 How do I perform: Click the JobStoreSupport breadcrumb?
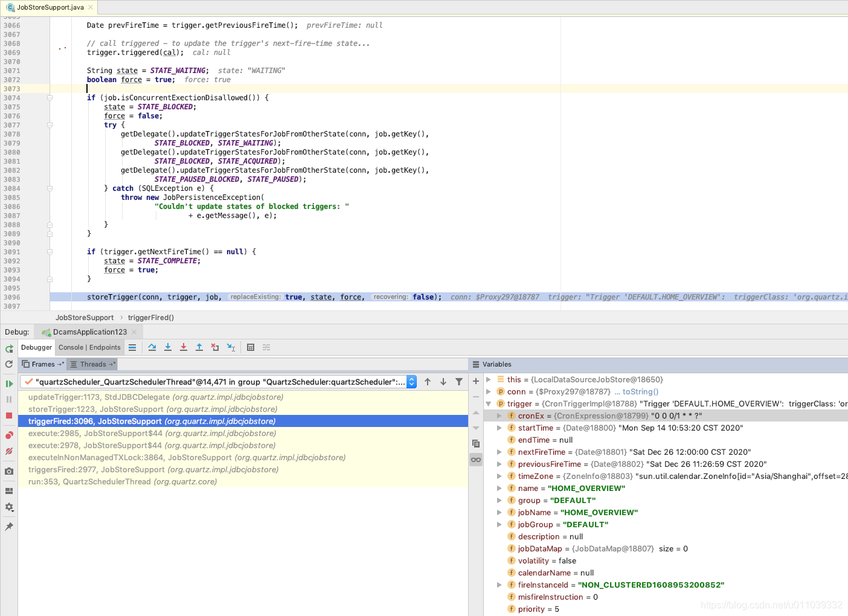(85, 318)
